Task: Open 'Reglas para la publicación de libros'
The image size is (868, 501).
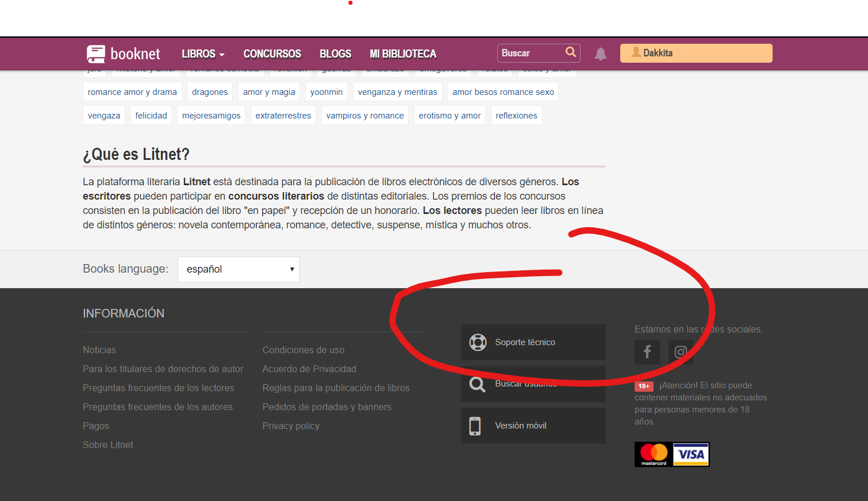Action: pyautogui.click(x=336, y=388)
